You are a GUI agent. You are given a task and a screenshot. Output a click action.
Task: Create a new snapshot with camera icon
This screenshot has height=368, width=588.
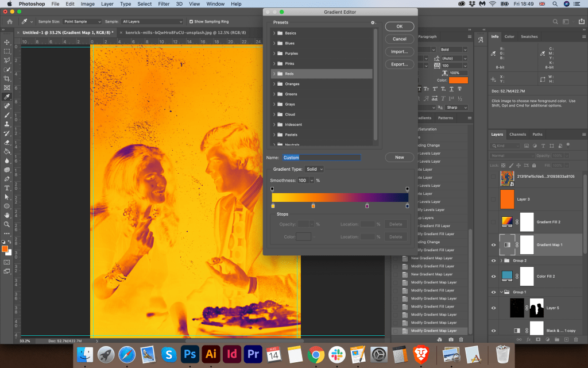[451, 340]
